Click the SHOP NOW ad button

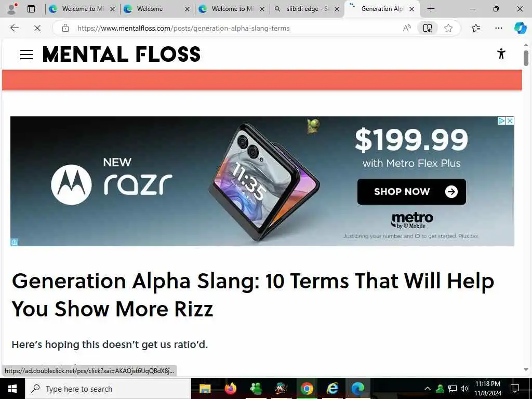411,192
